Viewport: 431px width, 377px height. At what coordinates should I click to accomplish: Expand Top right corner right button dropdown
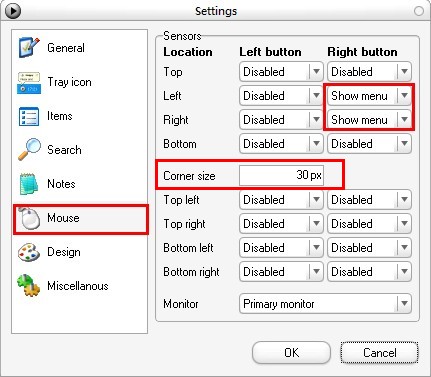tap(369, 224)
